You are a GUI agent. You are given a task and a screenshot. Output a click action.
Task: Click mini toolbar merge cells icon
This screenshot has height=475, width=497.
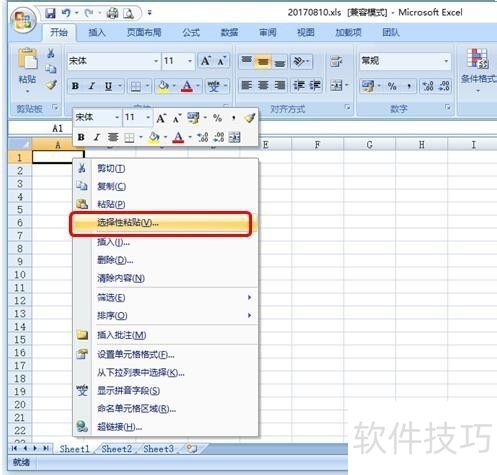point(234,137)
